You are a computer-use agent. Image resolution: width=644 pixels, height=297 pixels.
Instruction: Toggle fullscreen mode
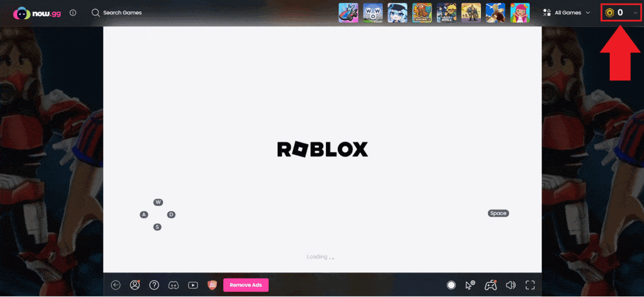(x=530, y=285)
